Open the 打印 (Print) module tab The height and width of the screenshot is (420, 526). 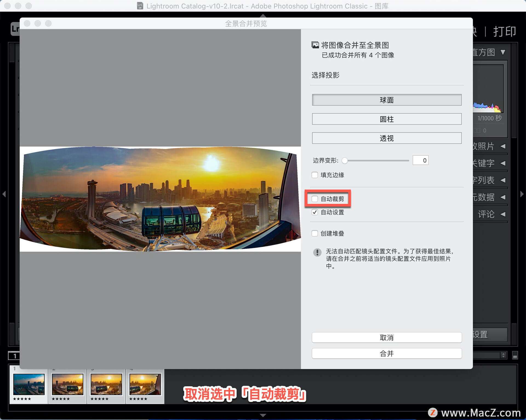coord(505,31)
